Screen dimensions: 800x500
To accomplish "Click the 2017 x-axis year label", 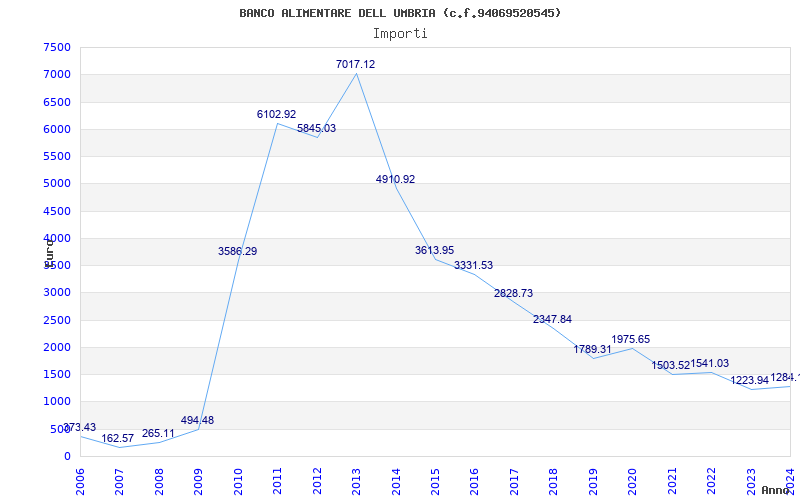I will [514, 482].
